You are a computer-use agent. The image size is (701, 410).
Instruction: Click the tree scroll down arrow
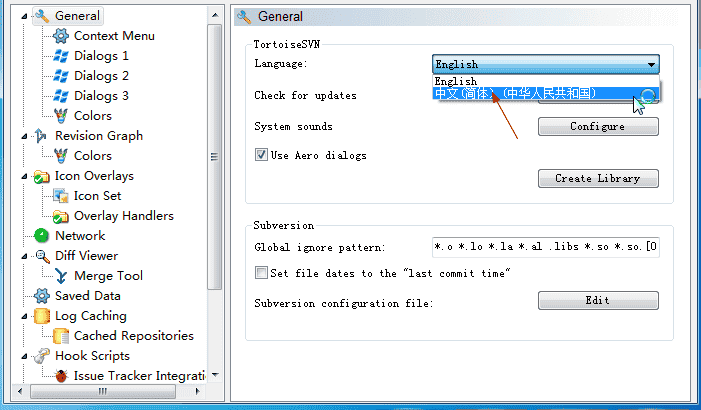click(x=215, y=375)
